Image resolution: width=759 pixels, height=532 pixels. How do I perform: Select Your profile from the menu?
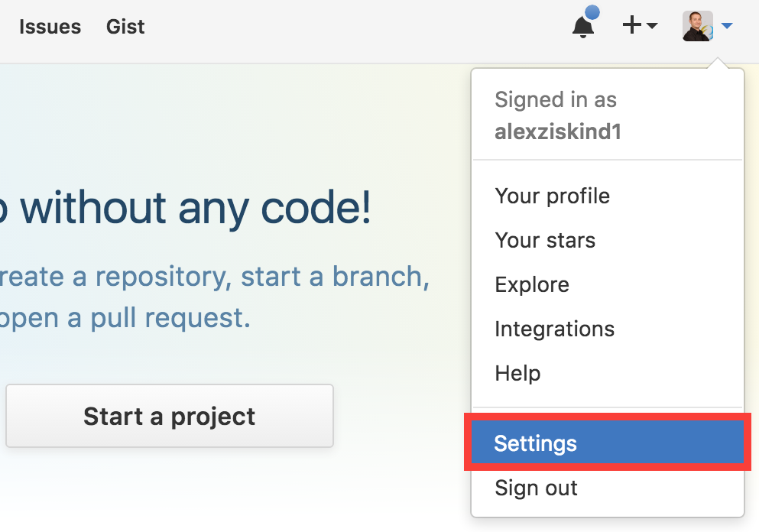[x=552, y=196]
